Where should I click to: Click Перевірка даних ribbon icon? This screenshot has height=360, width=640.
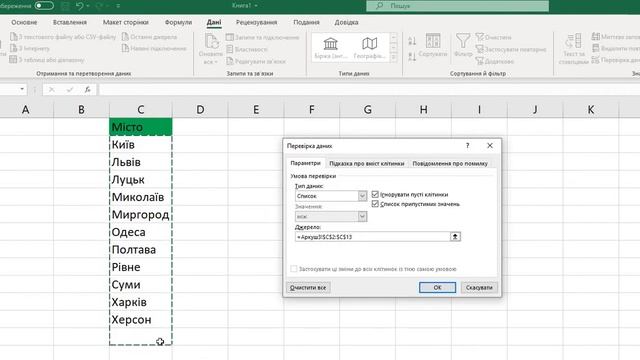click(596, 60)
